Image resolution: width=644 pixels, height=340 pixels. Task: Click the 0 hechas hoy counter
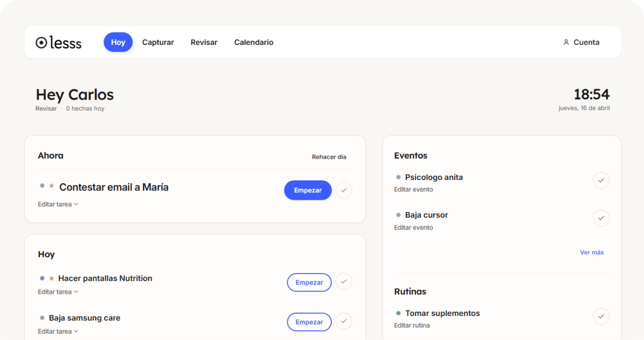coord(85,109)
